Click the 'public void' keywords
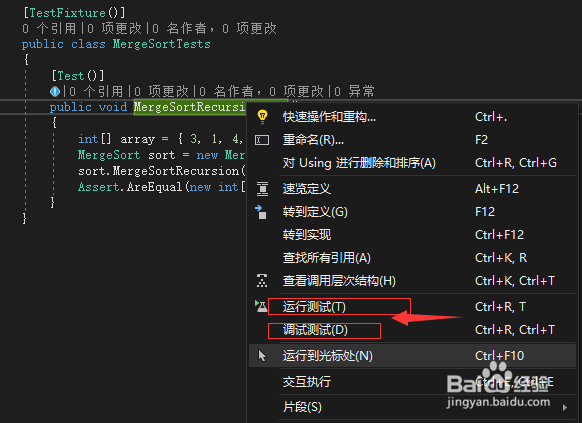 [88, 107]
